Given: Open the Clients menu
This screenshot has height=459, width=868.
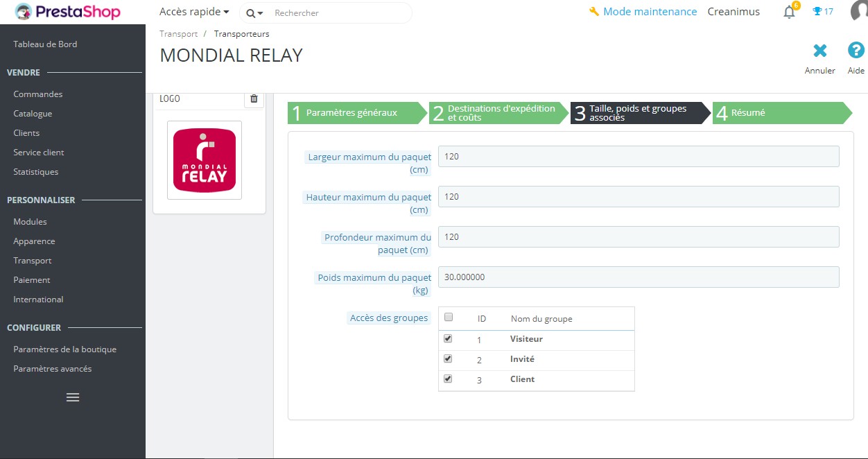Looking at the screenshot, I should [26, 132].
